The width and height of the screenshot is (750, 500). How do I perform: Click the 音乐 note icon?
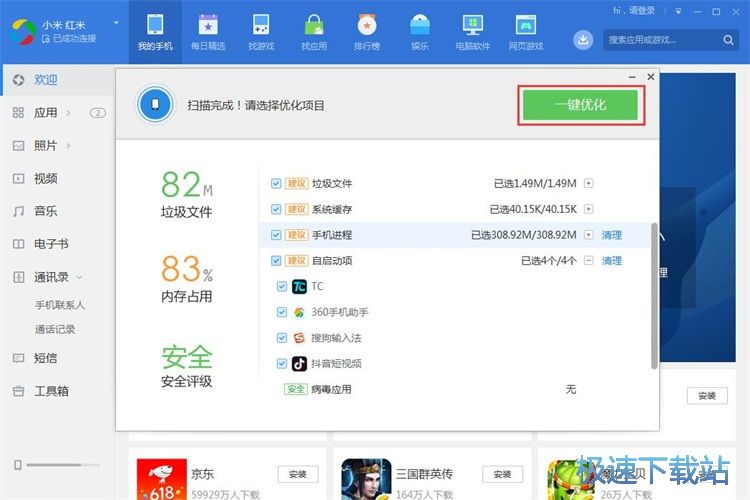pyautogui.click(x=18, y=211)
